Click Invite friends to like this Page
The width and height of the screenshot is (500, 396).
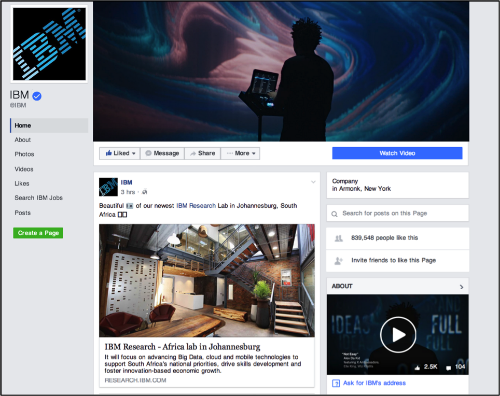click(x=393, y=260)
